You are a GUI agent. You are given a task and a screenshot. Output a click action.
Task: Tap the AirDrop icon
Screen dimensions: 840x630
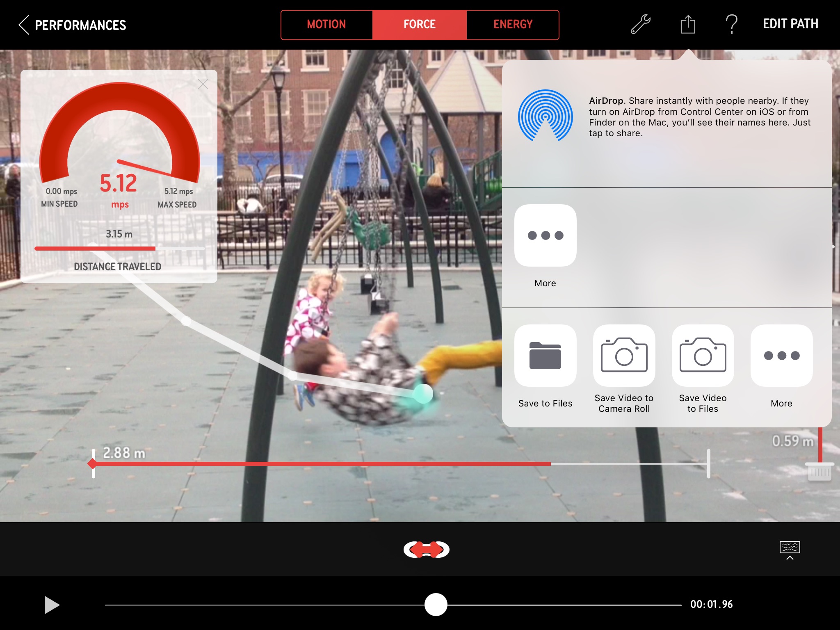pos(545,116)
